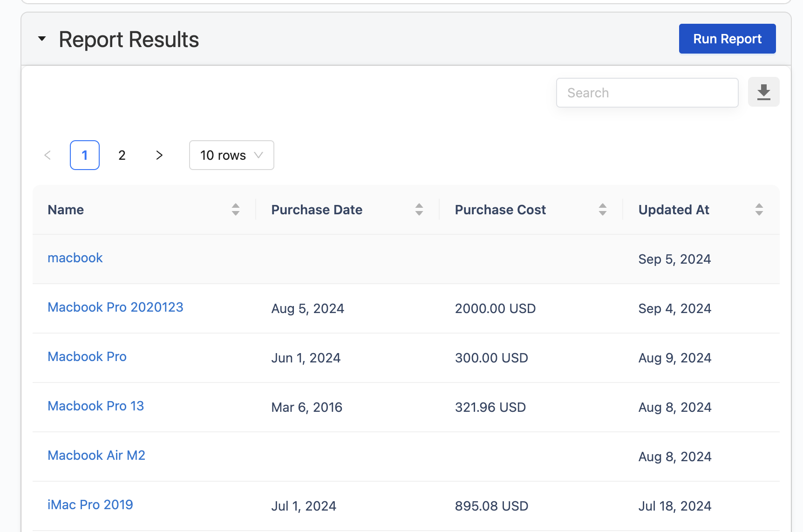Open the iMac Pro 2019 link
The image size is (803, 532).
tap(90, 505)
